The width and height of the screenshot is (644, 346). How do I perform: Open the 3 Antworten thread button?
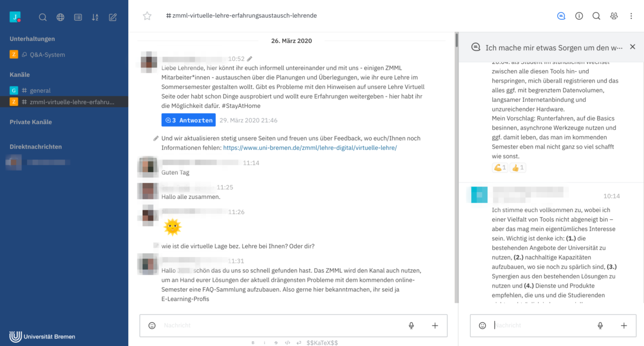188,120
